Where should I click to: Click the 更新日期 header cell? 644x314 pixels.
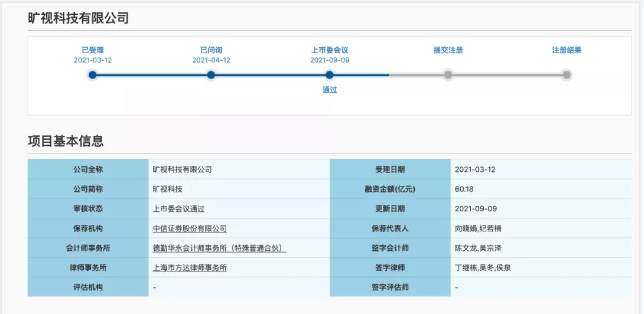click(x=390, y=209)
